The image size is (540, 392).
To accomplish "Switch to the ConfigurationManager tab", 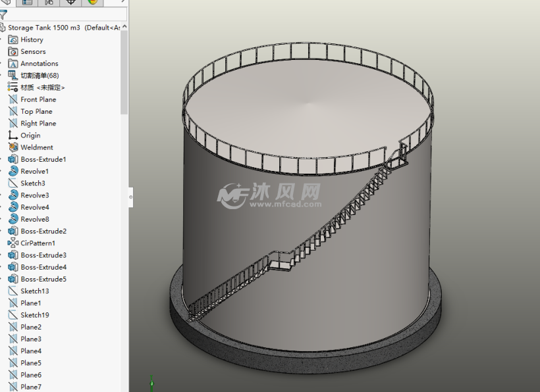I will point(49,2).
